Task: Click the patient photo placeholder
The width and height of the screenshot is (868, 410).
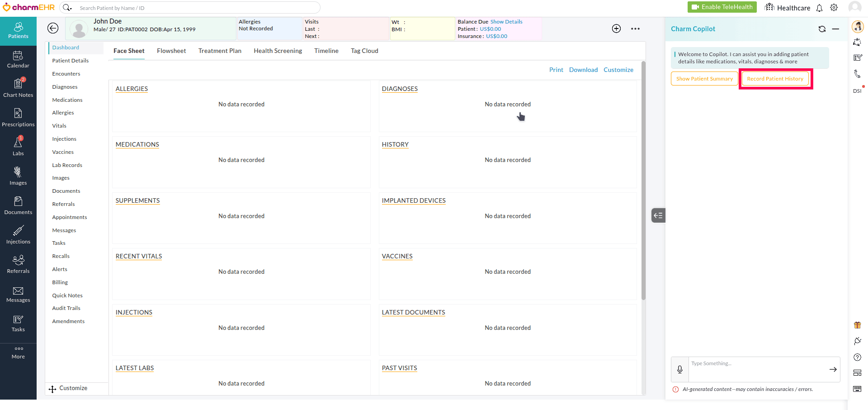Action: (79, 29)
